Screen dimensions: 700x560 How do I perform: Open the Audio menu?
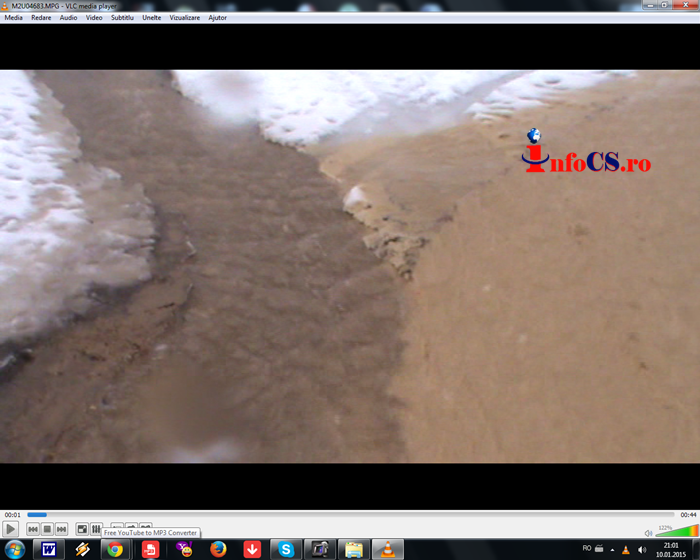(68, 17)
